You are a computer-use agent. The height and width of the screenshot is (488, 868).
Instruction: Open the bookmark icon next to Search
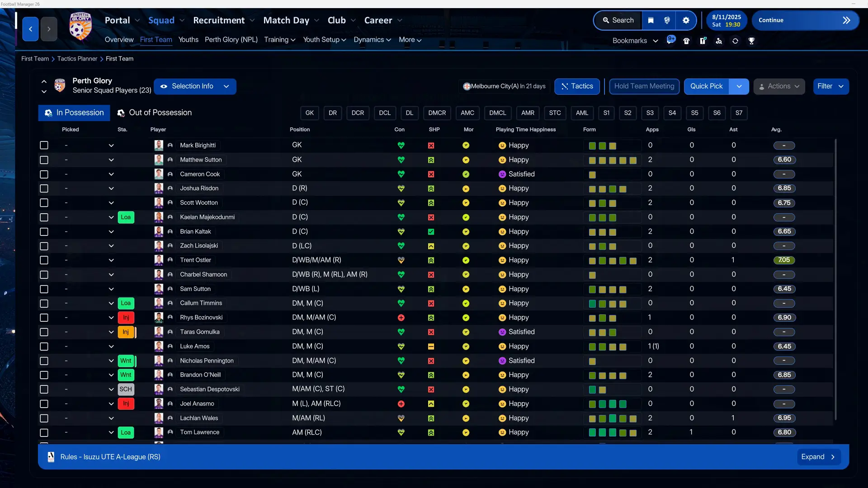pos(651,20)
